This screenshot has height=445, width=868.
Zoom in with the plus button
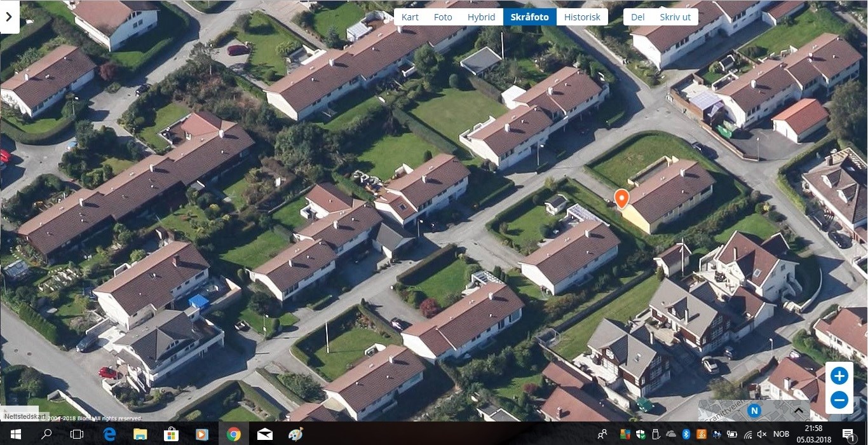coord(839,376)
